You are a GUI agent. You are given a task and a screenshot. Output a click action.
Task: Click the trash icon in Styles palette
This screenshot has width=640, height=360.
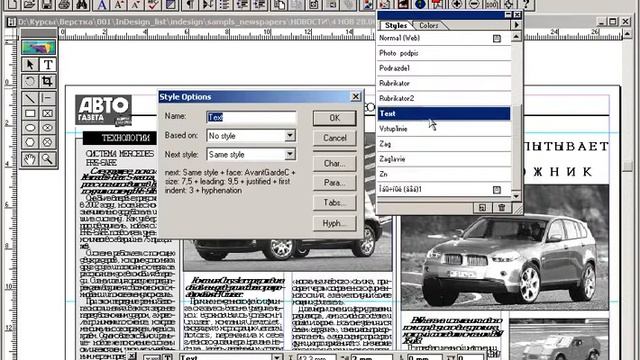coord(502,208)
